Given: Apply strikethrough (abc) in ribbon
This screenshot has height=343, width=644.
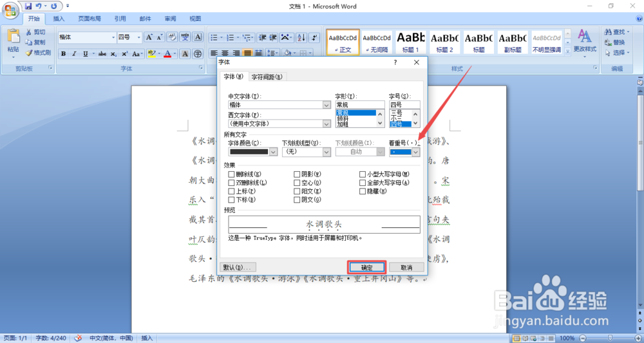Looking at the screenshot, I should click(x=102, y=54).
